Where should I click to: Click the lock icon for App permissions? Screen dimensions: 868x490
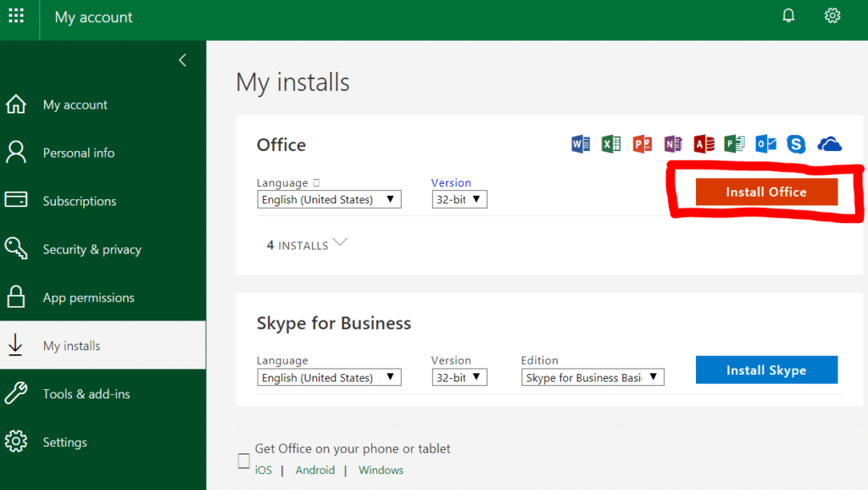(x=16, y=297)
